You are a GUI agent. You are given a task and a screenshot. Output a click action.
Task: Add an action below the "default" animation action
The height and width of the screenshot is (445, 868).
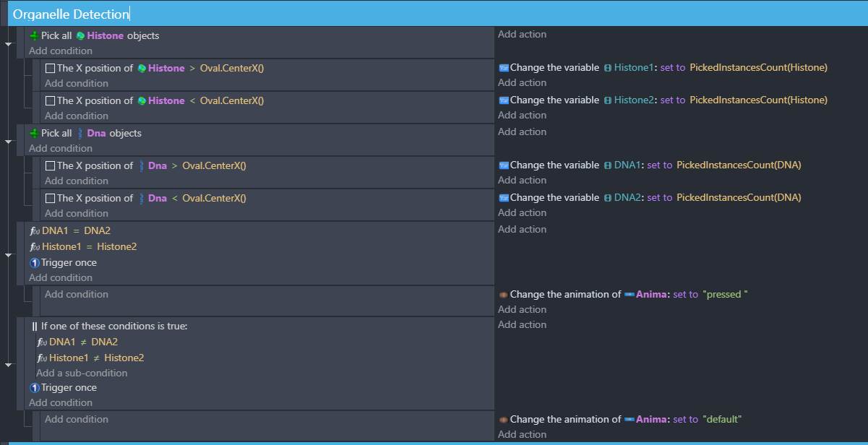[522, 434]
